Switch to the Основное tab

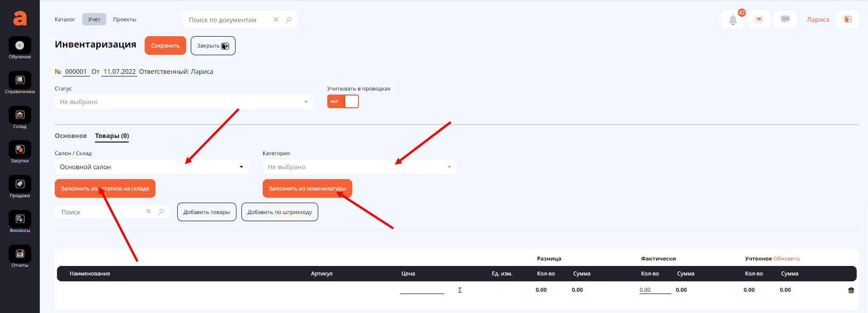[71, 136]
